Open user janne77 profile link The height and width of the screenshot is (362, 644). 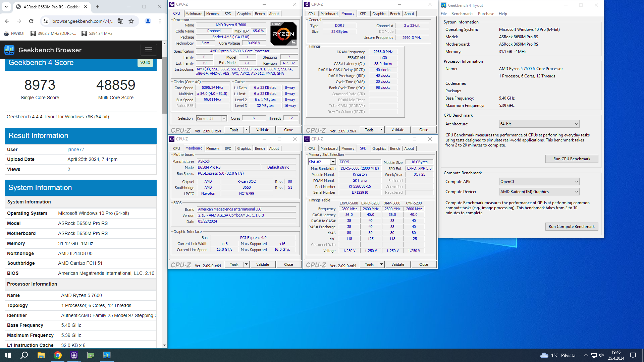[x=76, y=149]
